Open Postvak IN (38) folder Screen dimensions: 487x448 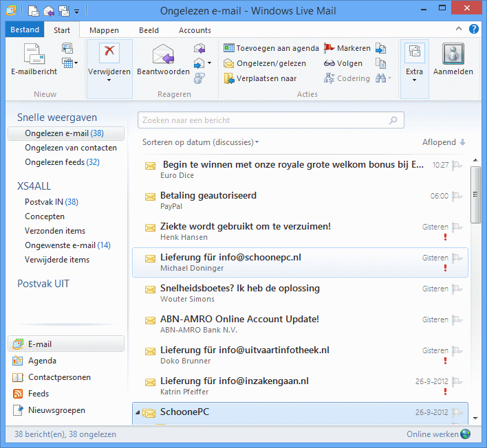[52, 202]
